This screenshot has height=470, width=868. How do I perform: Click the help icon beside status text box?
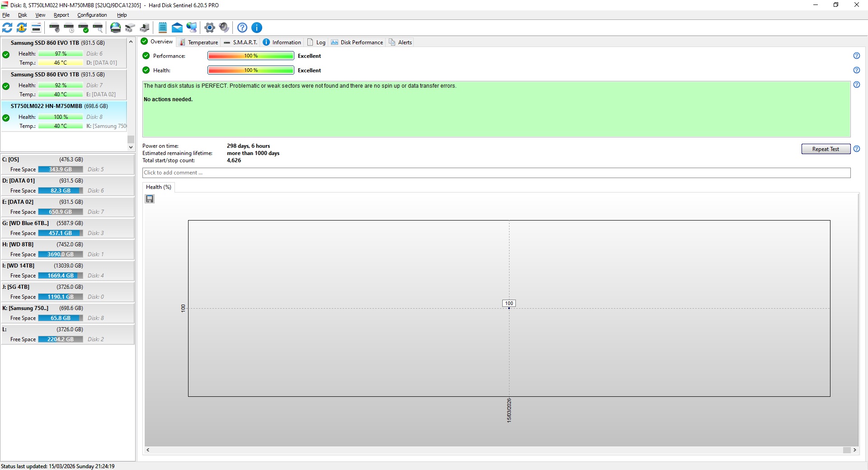coord(856,85)
